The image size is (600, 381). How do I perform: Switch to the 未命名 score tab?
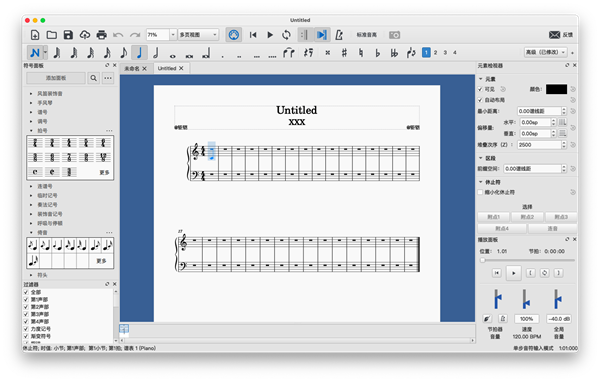point(132,68)
